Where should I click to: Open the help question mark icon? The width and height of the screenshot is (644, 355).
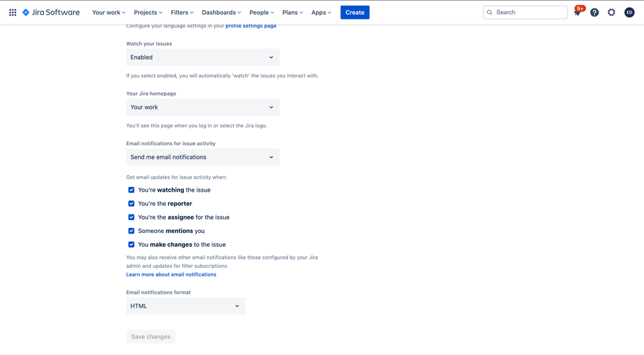[594, 12]
